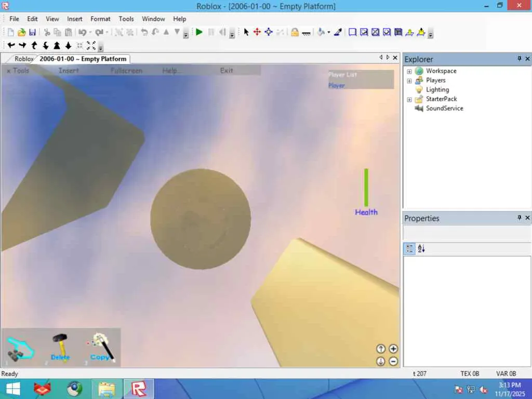Click the Cut scissors icon
Viewport: 532px width, 399px height.
(x=47, y=32)
